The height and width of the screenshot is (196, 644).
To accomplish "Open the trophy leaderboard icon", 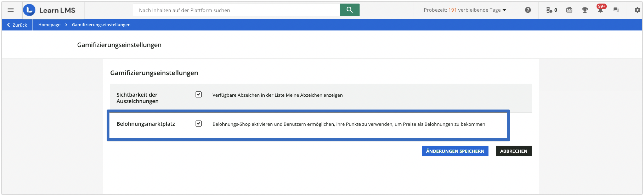I will coord(584,10).
